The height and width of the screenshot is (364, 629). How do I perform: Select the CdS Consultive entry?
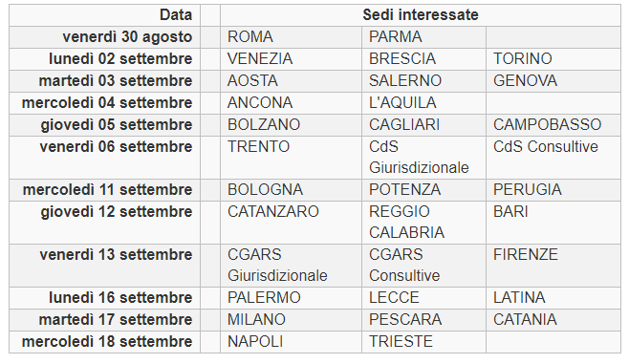click(x=553, y=158)
